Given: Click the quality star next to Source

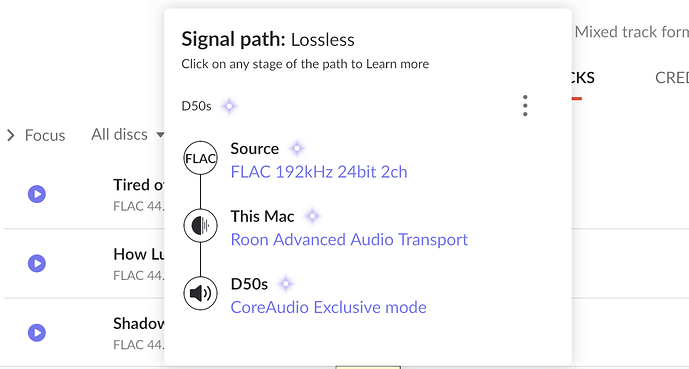Looking at the screenshot, I should 297,148.
